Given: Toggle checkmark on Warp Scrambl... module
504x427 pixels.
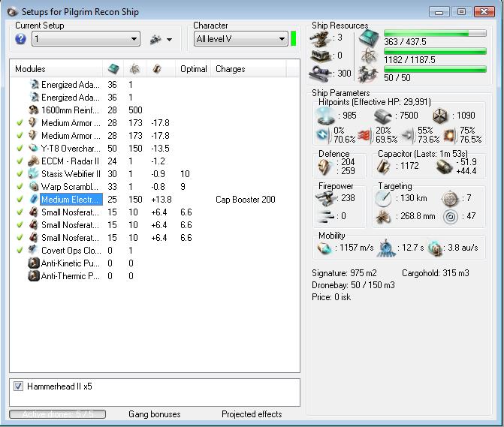Looking at the screenshot, I should (x=20, y=187).
